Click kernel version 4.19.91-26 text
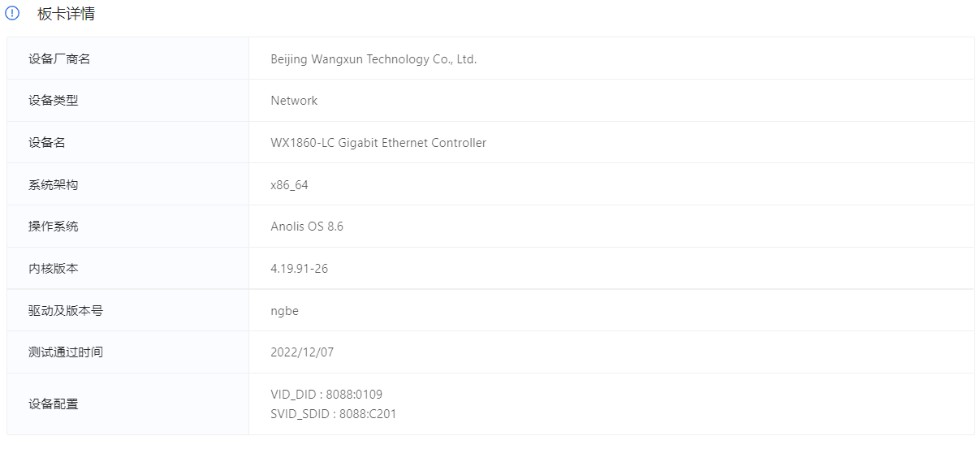This screenshot has height=449, width=980. click(300, 269)
